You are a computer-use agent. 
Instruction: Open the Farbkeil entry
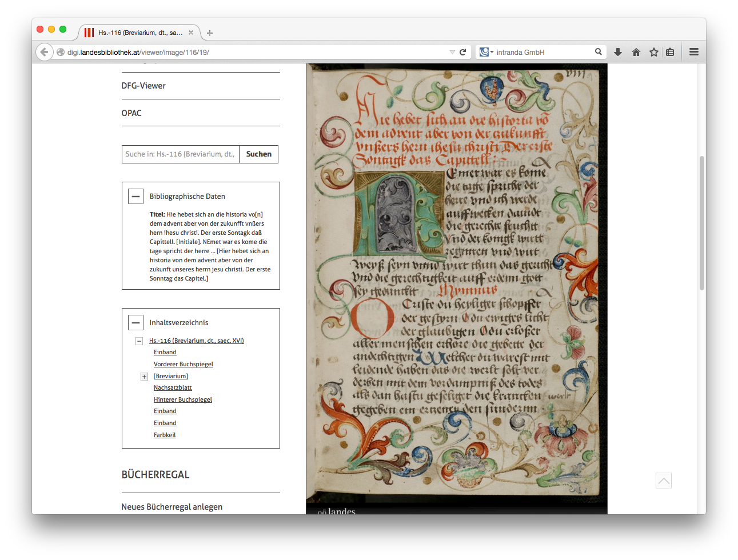(165, 435)
